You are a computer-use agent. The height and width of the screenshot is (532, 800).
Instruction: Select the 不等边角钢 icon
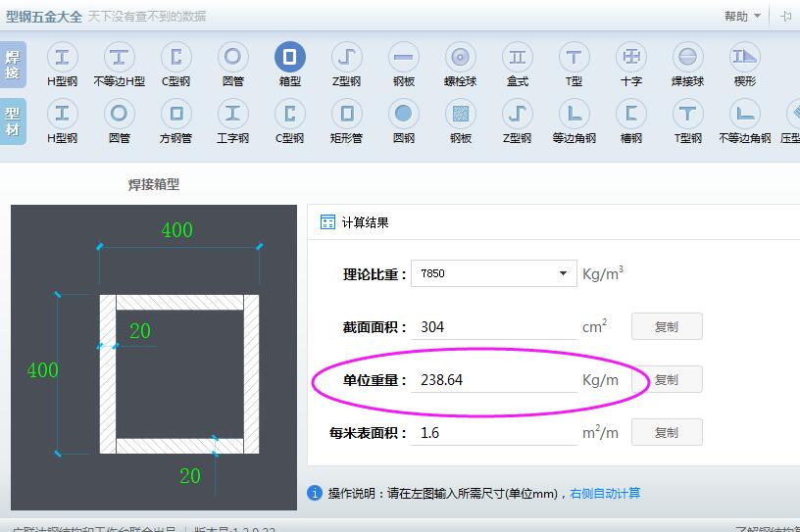tap(745, 114)
